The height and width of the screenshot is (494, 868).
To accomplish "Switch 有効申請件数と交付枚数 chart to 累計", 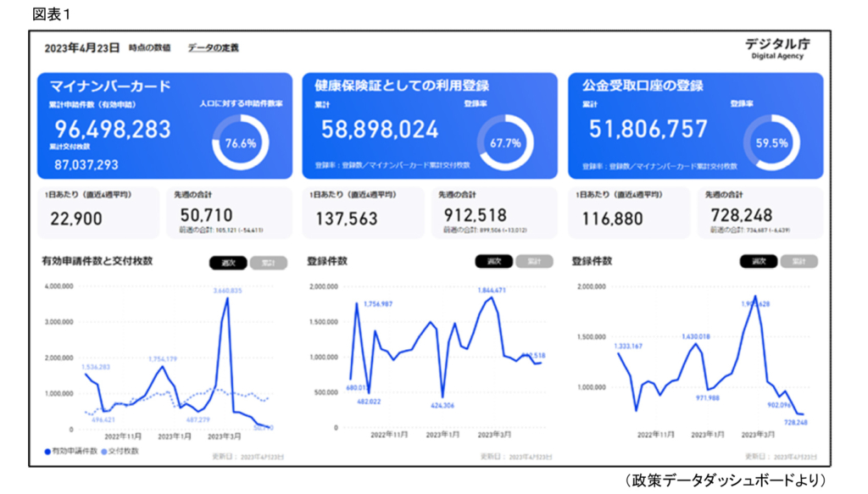I will [268, 263].
